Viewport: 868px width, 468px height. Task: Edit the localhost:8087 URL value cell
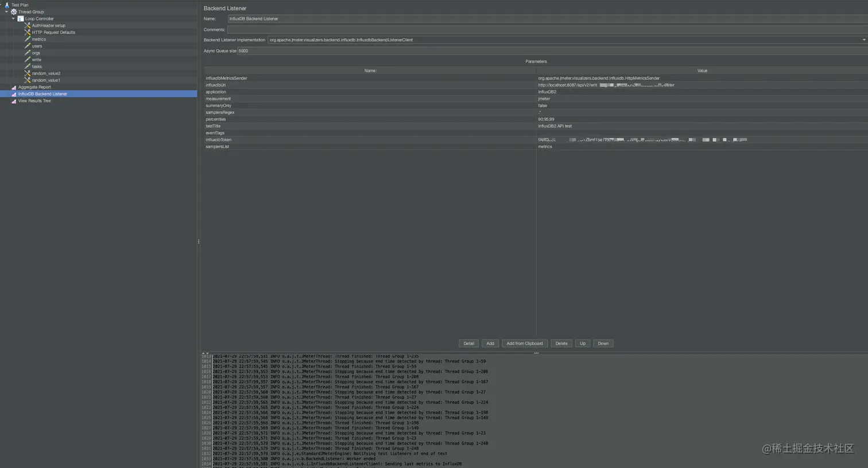tap(702, 85)
